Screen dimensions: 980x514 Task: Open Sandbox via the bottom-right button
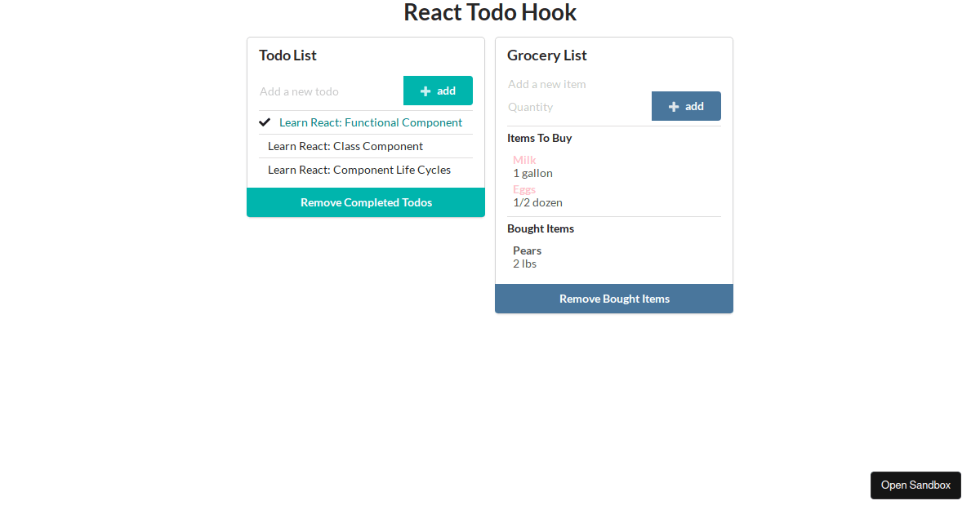point(915,485)
